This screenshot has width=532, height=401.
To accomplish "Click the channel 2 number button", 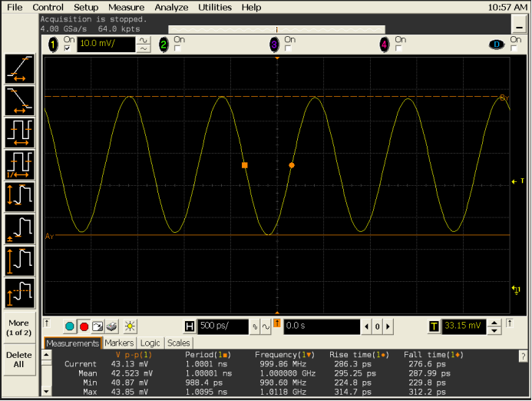I will [164, 45].
